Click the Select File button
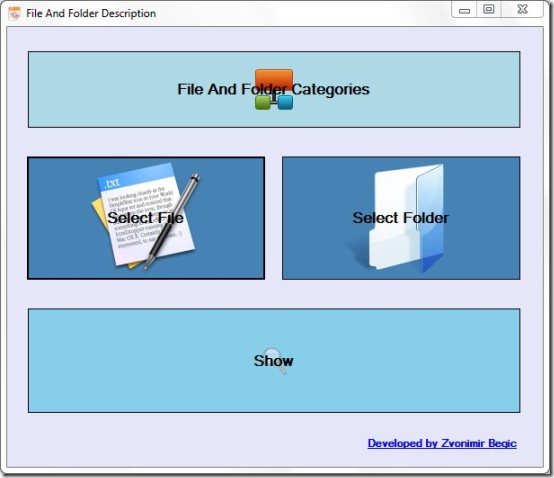Image resolution: width=554 pixels, height=478 pixels. click(146, 218)
